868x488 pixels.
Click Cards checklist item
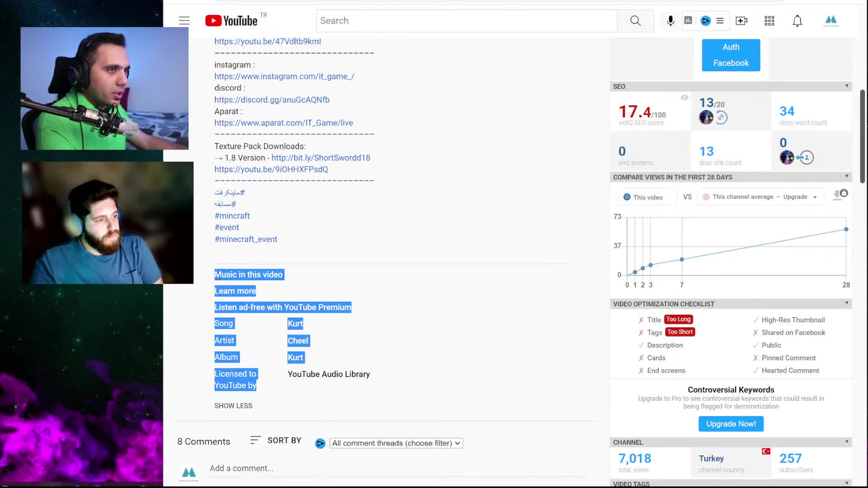tap(656, 358)
